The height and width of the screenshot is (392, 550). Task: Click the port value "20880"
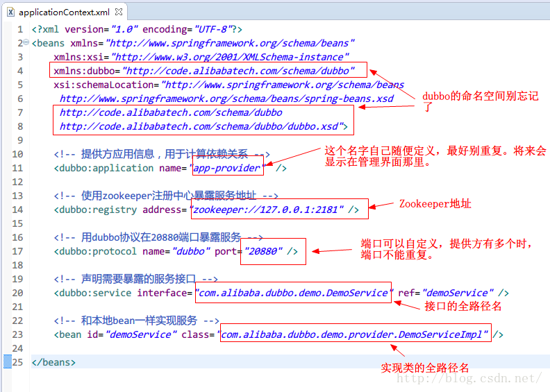click(263, 252)
